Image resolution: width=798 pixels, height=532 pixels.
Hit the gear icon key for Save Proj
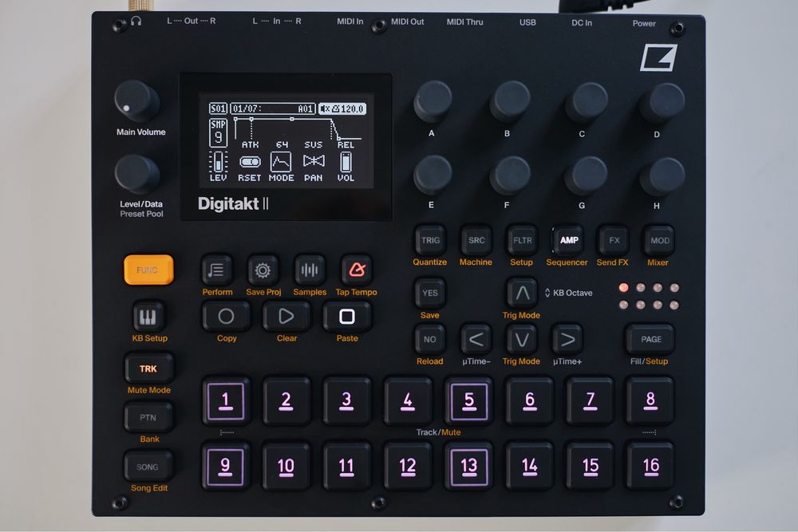tap(263, 270)
